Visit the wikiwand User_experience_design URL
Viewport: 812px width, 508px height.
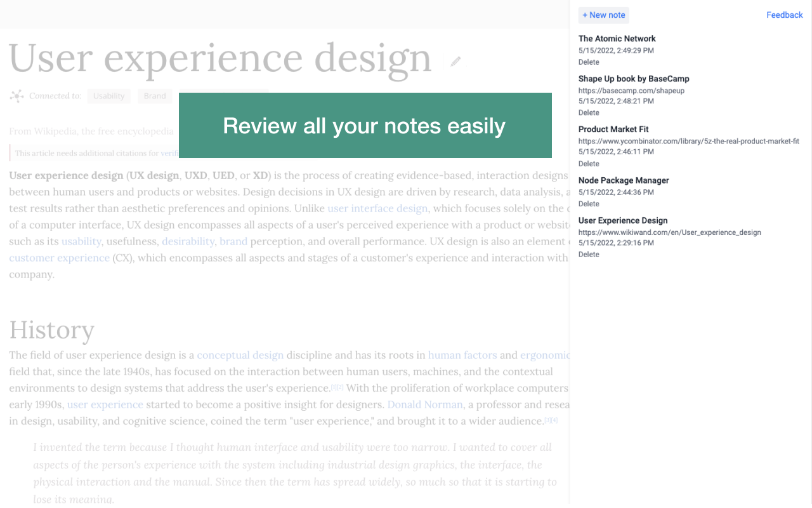[x=670, y=232]
